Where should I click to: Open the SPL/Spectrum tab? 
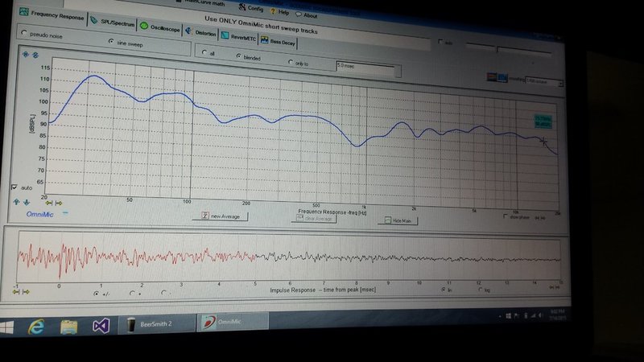tap(113, 23)
